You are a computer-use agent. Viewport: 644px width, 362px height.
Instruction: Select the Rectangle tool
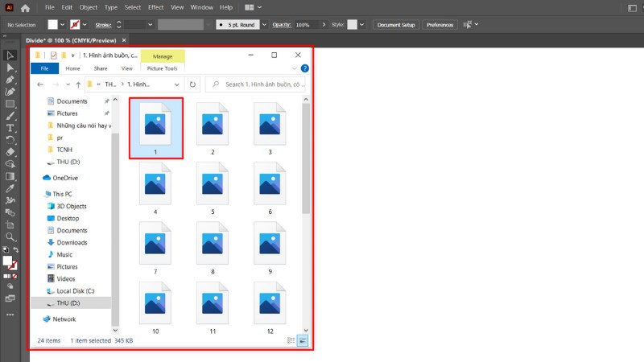tap(10, 104)
